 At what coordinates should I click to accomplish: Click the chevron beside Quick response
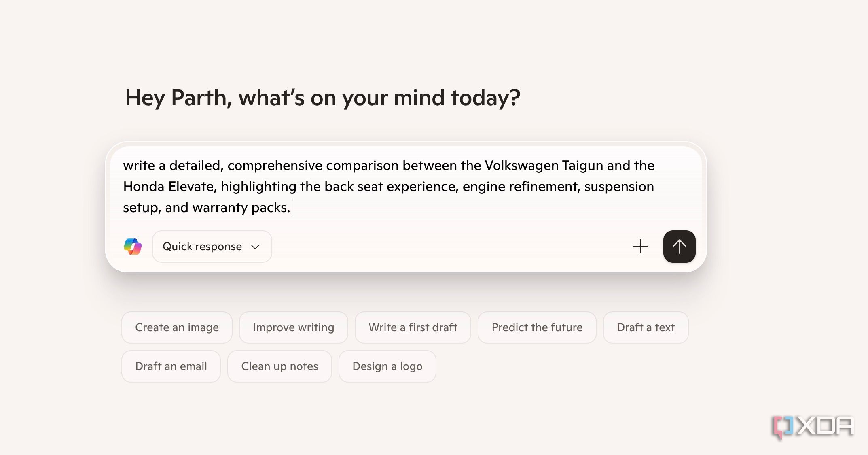[x=255, y=247]
